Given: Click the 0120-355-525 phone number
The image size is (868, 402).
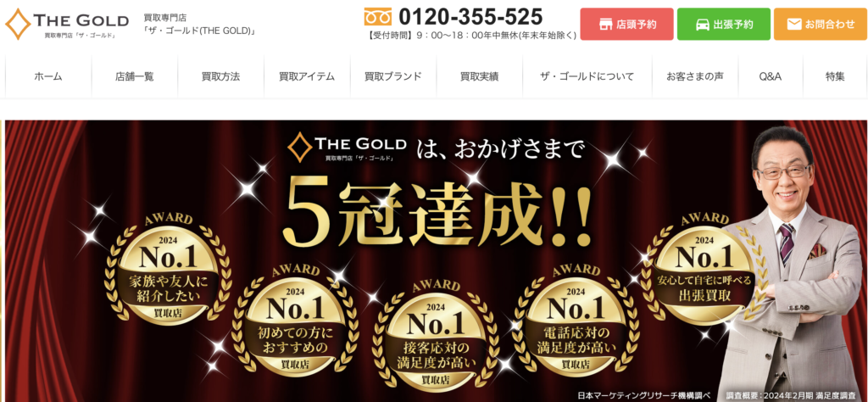Looking at the screenshot, I should (x=470, y=17).
